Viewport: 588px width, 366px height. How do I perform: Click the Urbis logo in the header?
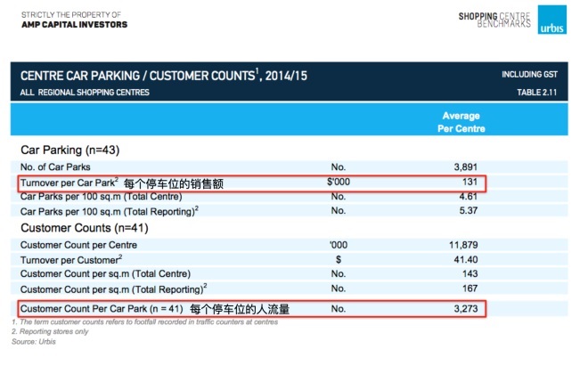(x=555, y=21)
